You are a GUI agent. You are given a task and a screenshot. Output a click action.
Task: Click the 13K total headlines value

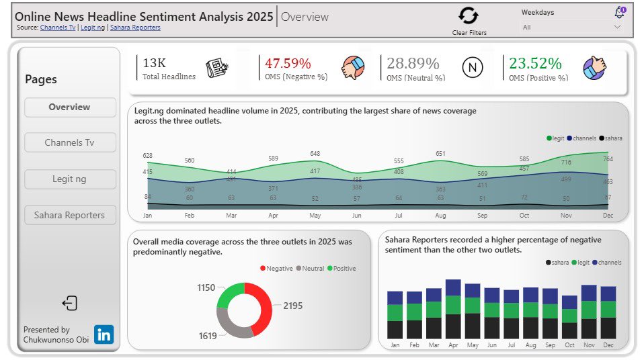click(x=154, y=63)
